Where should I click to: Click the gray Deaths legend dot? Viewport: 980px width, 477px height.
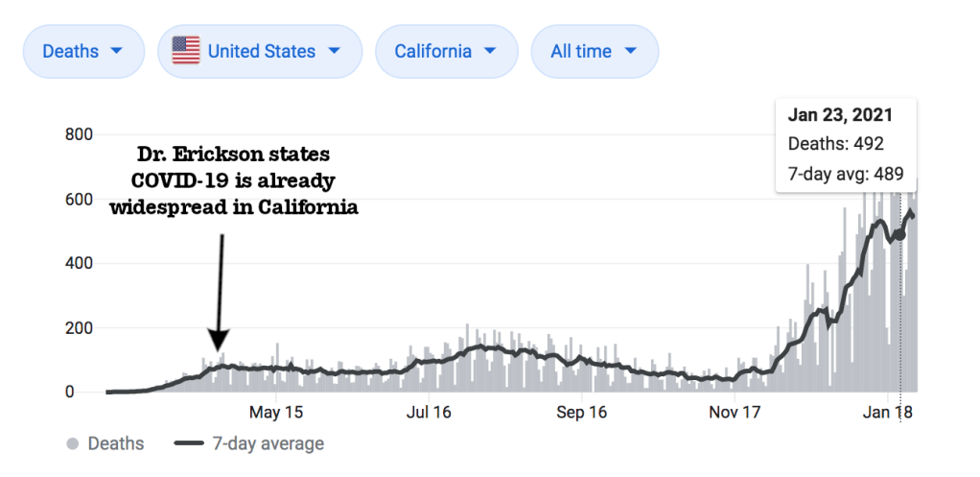(x=72, y=443)
